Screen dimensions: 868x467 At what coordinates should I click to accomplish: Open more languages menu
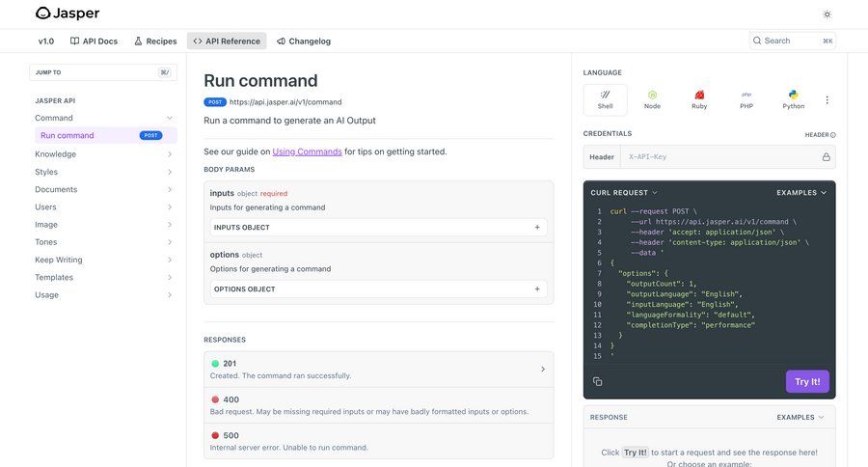tap(827, 99)
